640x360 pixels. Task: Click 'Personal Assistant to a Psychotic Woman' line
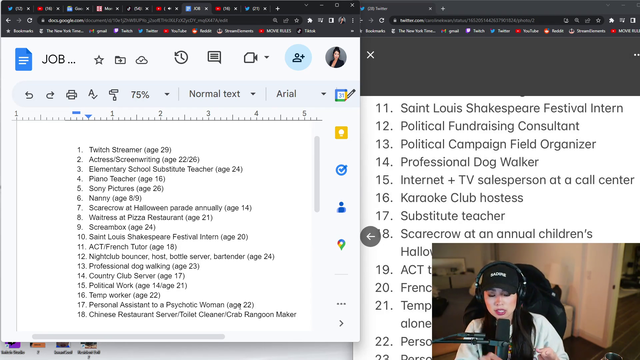pyautogui.click(x=171, y=305)
